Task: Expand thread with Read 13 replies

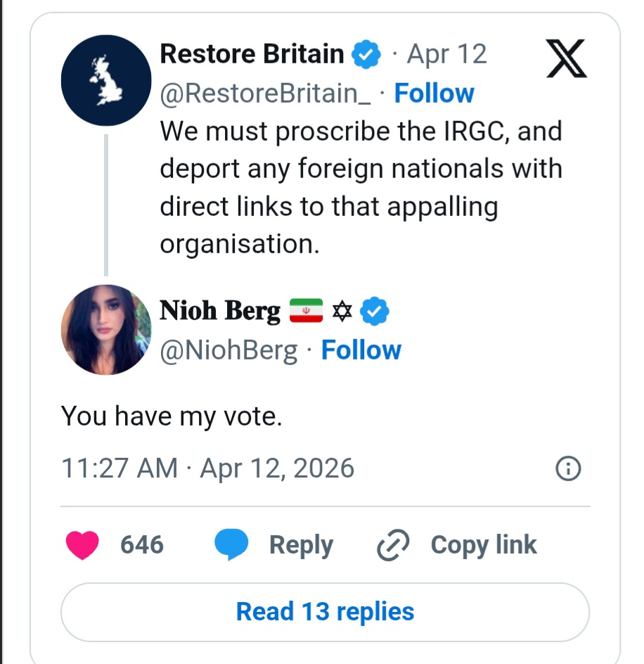Action: pyautogui.click(x=325, y=611)
